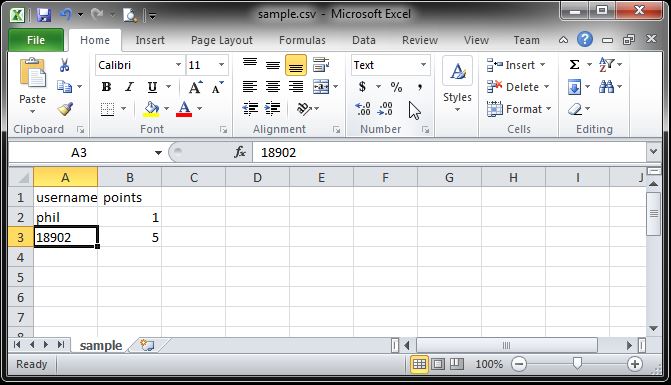
Task: Switch to the Formulas tab
Action: [302, 40]
